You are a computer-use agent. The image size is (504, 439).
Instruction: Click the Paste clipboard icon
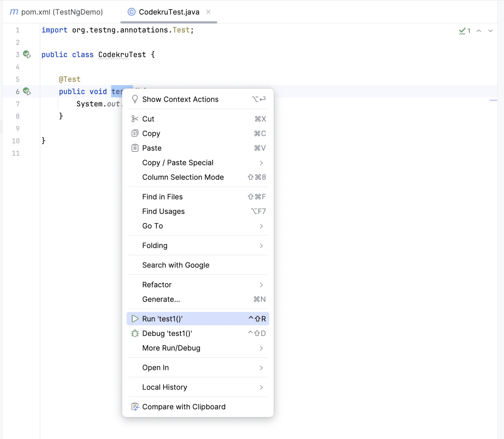135,148
